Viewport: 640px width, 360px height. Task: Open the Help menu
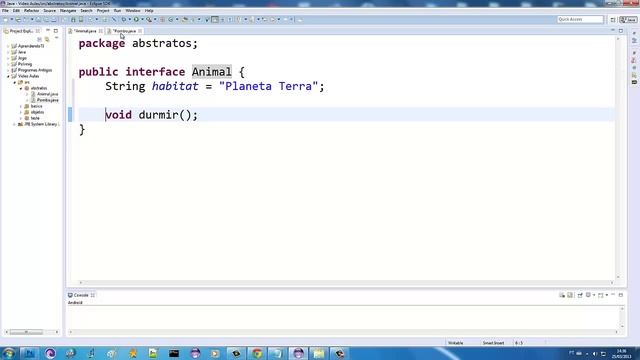point(149,11)
